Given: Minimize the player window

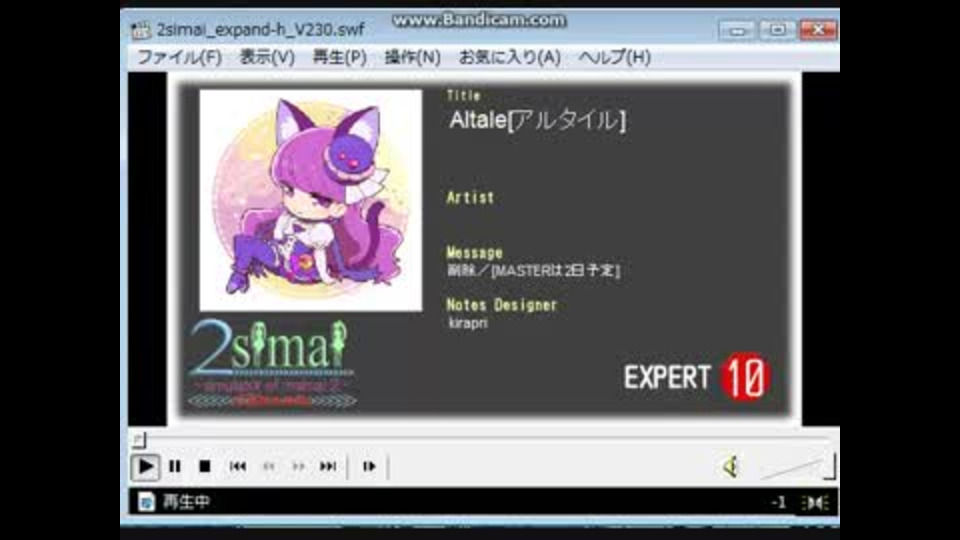Looking at the screenshot, I should pyautogui.click(x=737, y=30).
